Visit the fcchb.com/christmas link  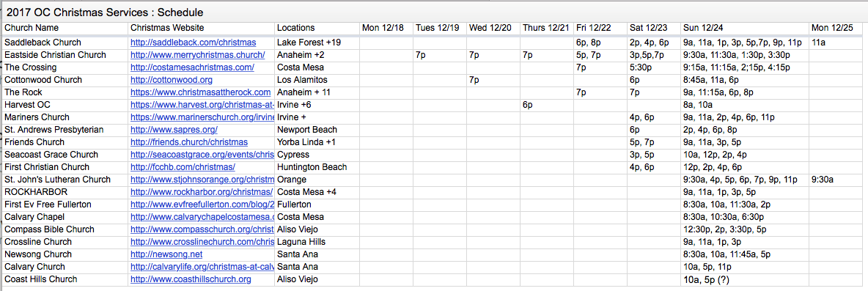[x=183, y=167]
